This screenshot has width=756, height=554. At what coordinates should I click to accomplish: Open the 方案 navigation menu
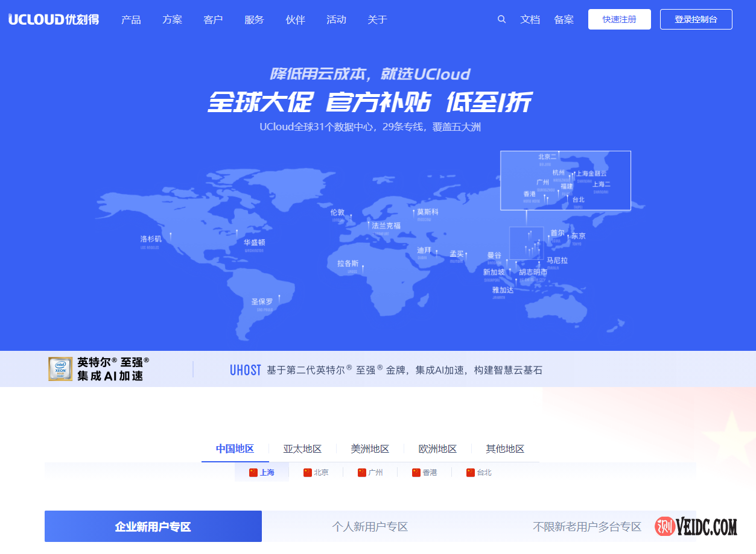pos(171,19)
